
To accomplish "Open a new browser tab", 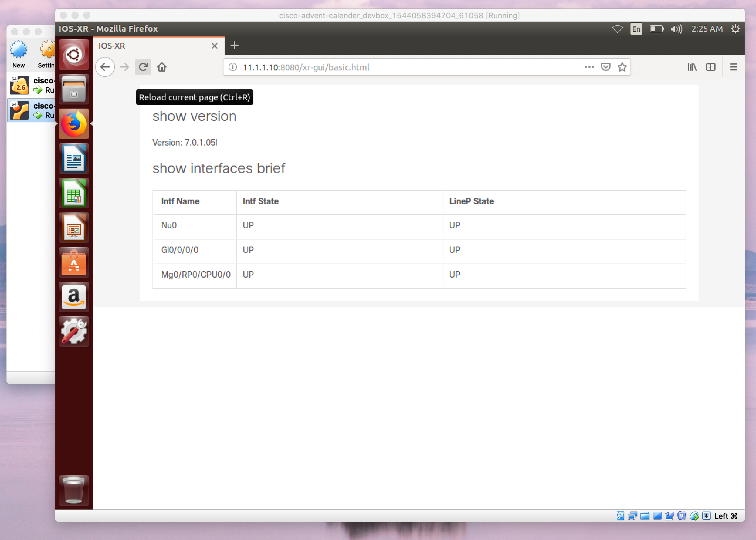I will [x=235, y=45].
